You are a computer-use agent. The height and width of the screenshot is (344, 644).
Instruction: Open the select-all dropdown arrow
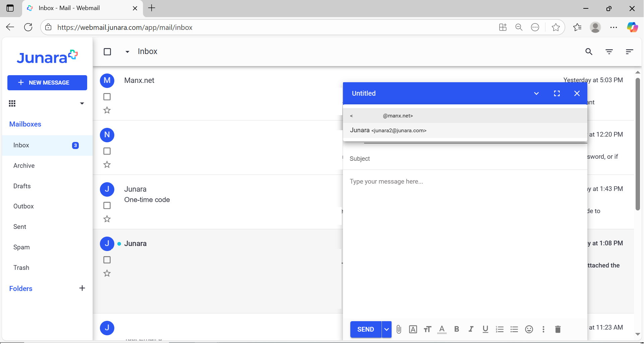(x=127, y=52)
